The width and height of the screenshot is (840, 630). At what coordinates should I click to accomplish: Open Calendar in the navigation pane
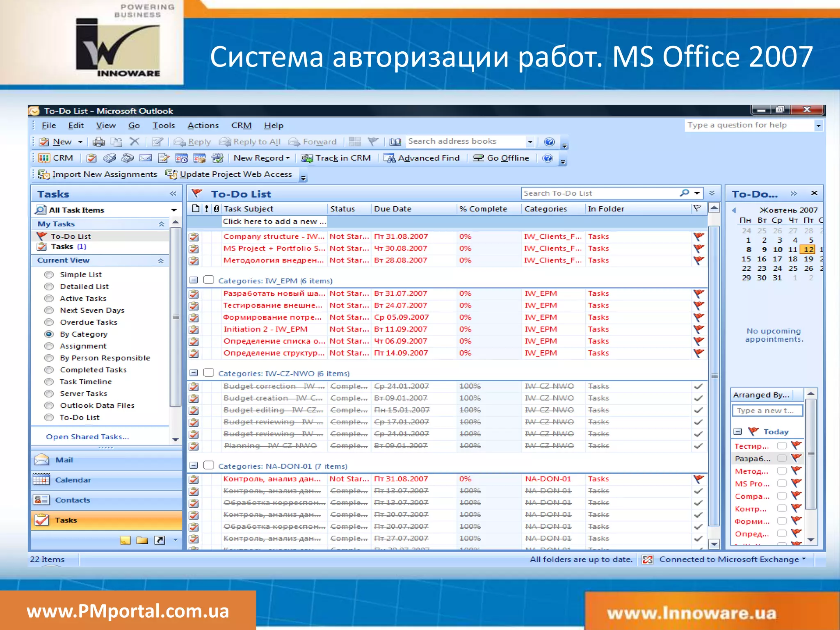tap(107, 480)
